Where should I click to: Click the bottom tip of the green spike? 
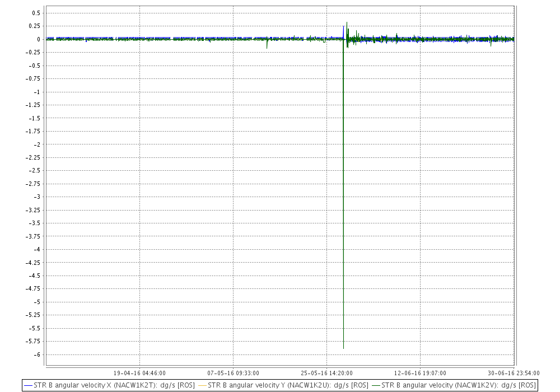point(344,348)
